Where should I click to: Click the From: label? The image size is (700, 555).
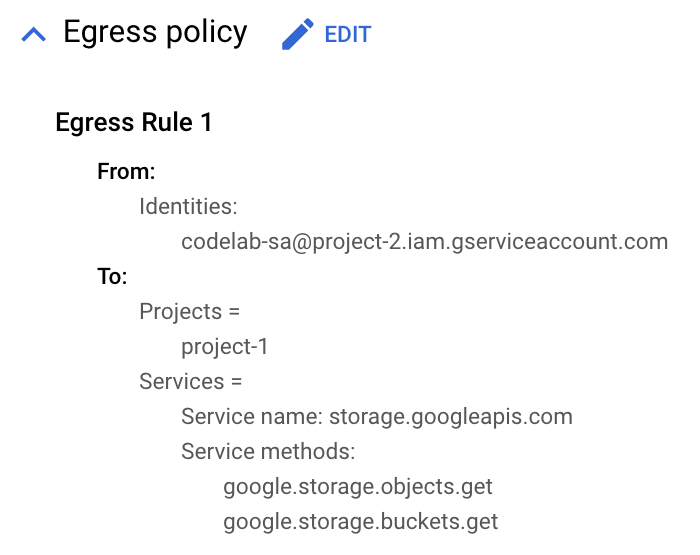pos(126,172)
